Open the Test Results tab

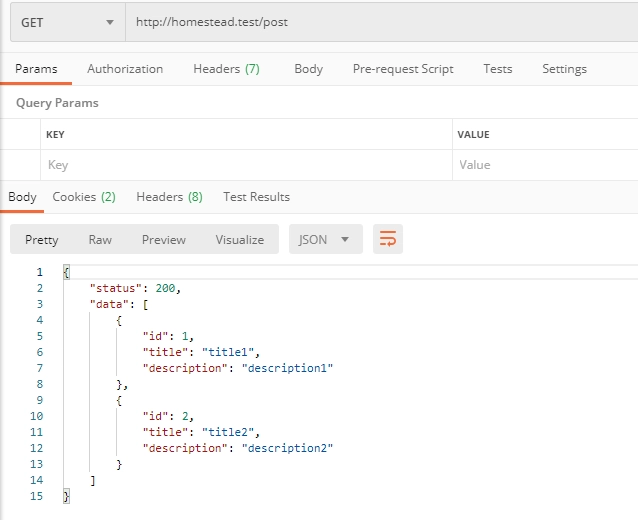(x=256, y=197)
